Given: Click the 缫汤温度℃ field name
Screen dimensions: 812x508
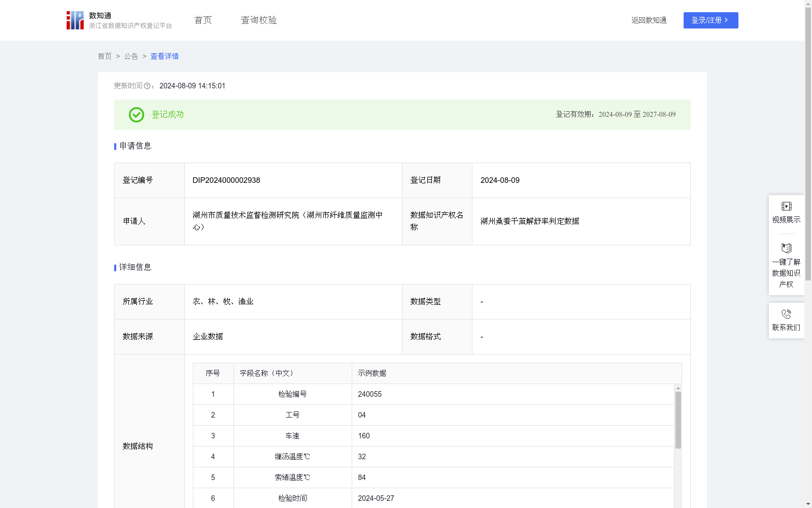Looking at the screenshot, I should pyautogui.click(x=292, y=457).
